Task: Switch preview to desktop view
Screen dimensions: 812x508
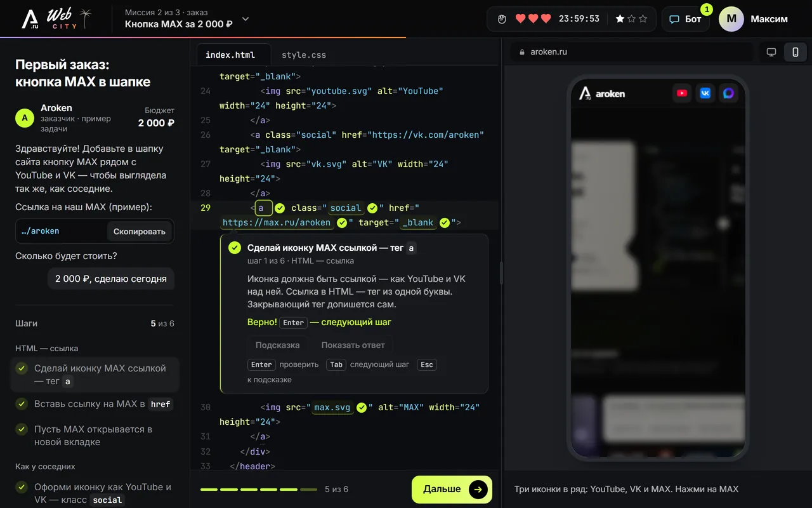Action: [771, 52]
